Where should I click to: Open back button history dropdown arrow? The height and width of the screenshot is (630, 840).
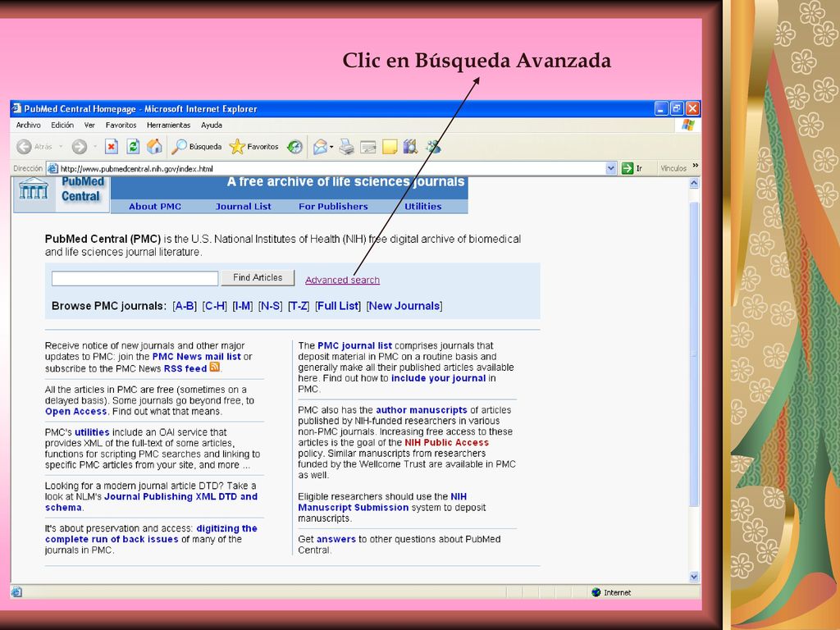click(x=61, y=146)
